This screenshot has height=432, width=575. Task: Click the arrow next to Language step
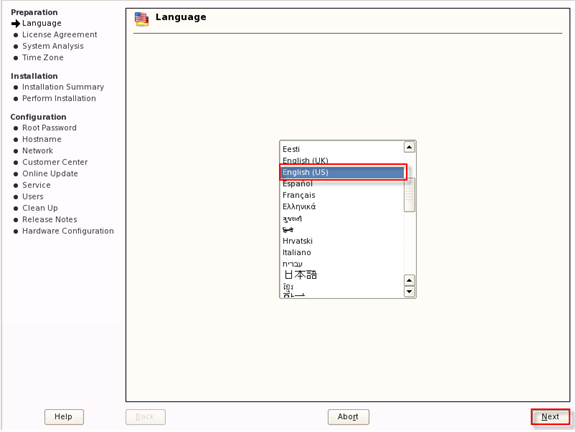click(x=16, y=24)
